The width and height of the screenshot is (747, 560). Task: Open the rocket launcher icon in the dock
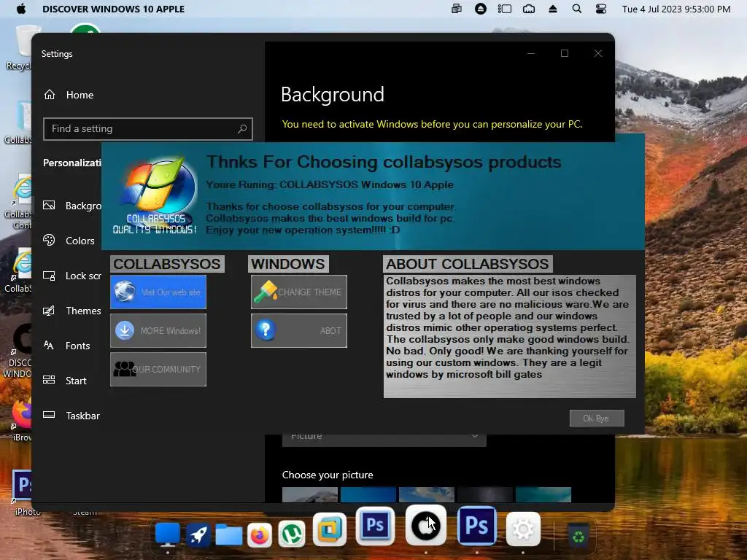tap(198, 534)
